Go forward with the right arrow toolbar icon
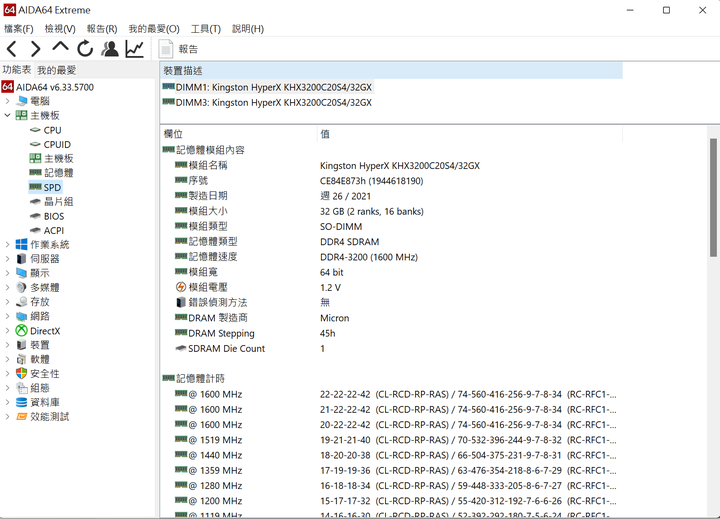720x519 pixels. point(35,49)
